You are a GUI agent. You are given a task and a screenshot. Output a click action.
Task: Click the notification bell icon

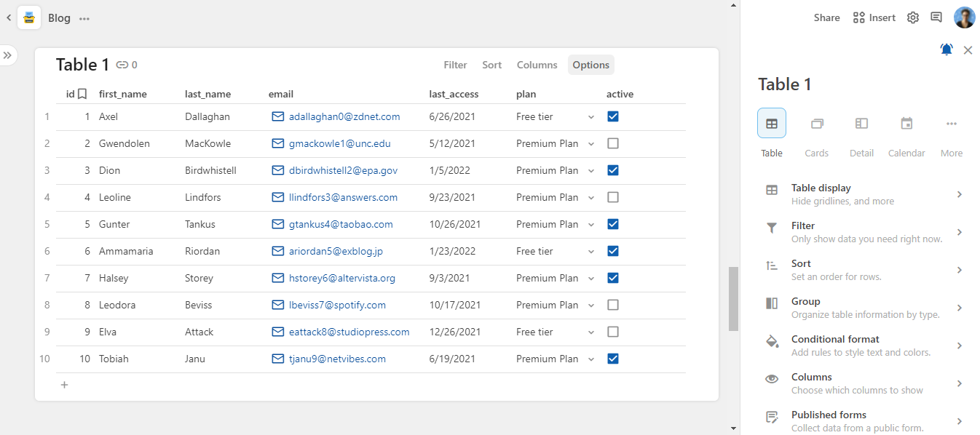(946, 49)
